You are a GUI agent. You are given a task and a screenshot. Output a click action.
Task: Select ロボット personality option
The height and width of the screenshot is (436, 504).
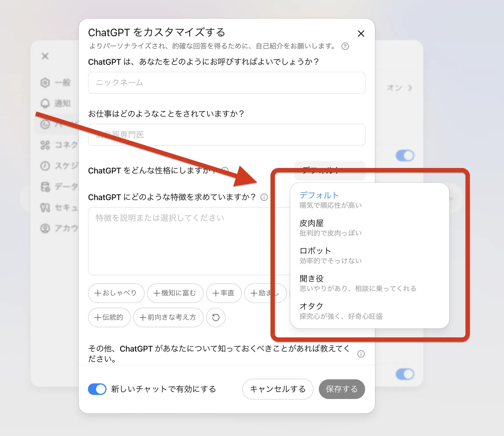coord(330,256)
